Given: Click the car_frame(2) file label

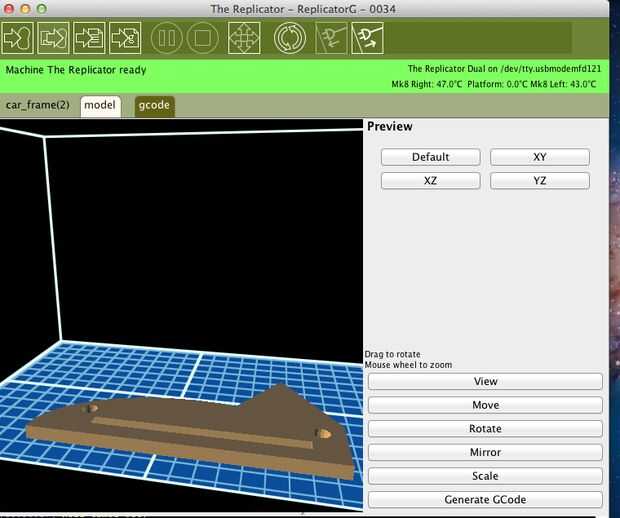Looking at the screenshot, I should 38,105.
